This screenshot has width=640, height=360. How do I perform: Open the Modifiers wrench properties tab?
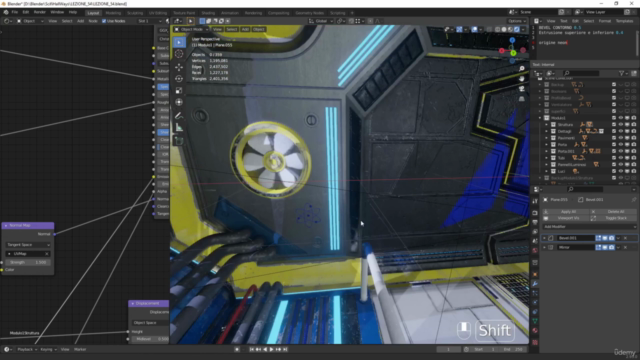535,284
